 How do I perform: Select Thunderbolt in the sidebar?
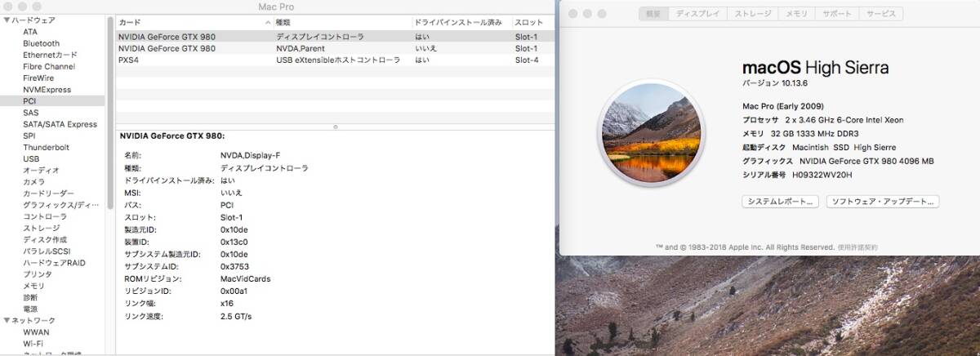pos(46,147)
